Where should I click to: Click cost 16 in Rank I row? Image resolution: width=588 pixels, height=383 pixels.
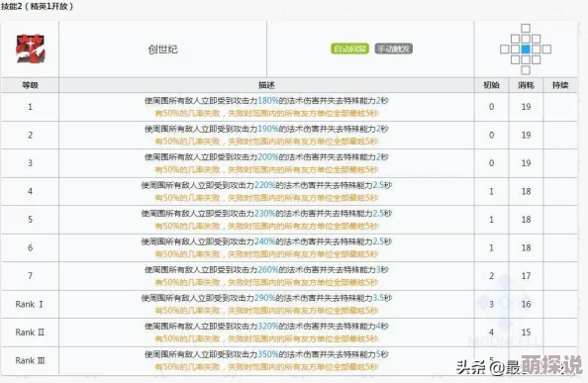[526, 304]
